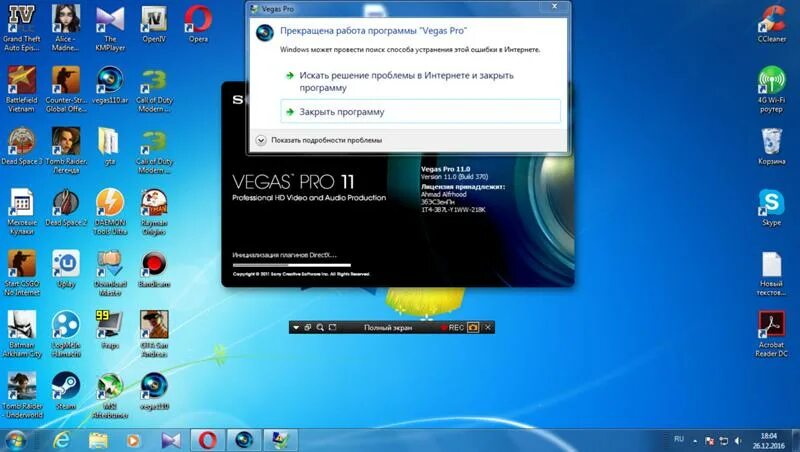Select the gta folder icon

click(x=110, y=146)
